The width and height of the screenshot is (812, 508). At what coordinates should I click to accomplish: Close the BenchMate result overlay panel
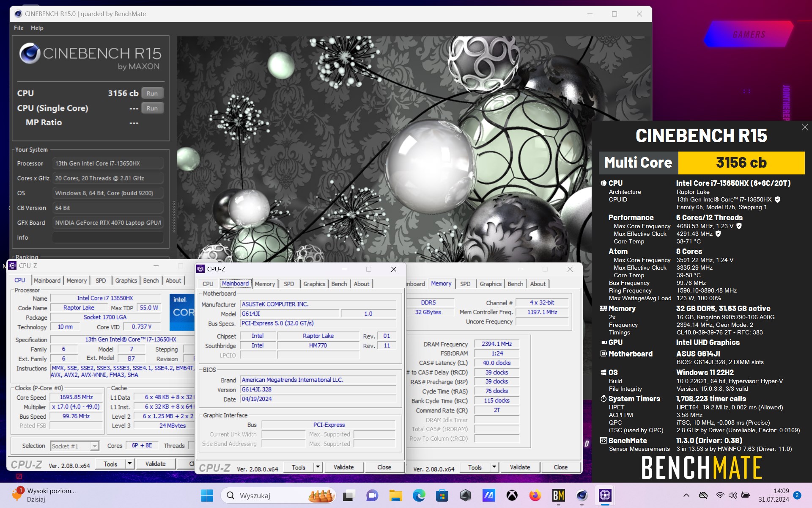point(805,127)
